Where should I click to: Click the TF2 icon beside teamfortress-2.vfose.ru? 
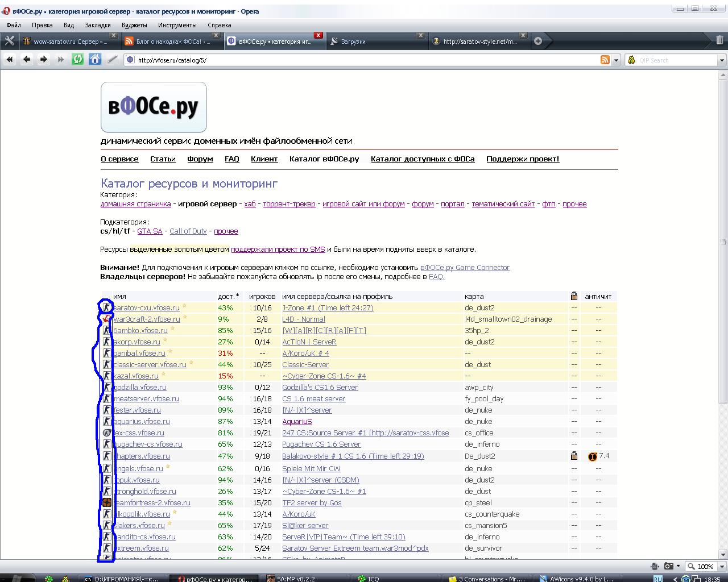[x=106, y=502]
